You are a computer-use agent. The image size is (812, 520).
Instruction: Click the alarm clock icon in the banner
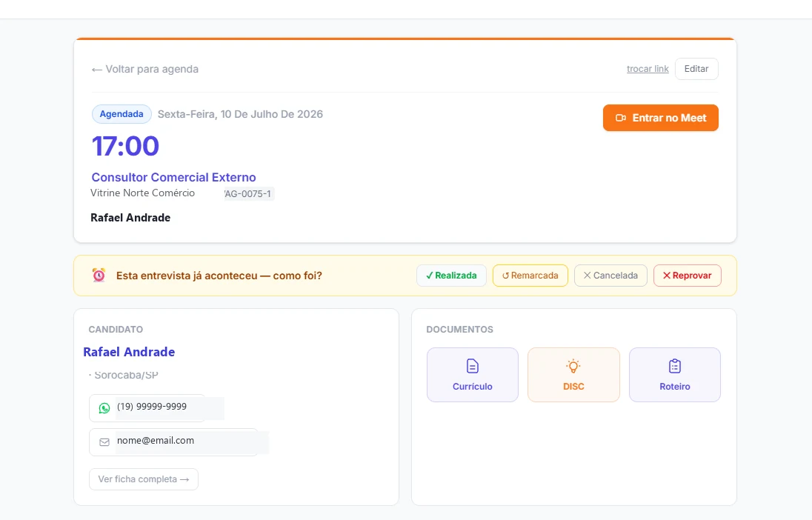99,275
